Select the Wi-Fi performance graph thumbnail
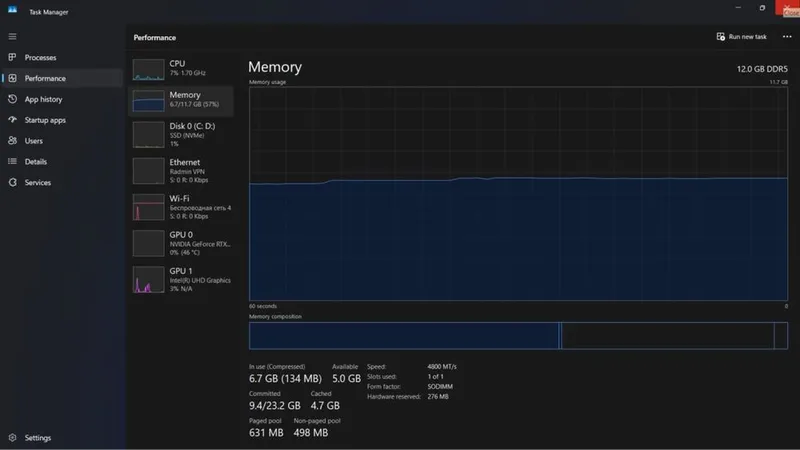 pyautogui.click(x=148, y=207)
